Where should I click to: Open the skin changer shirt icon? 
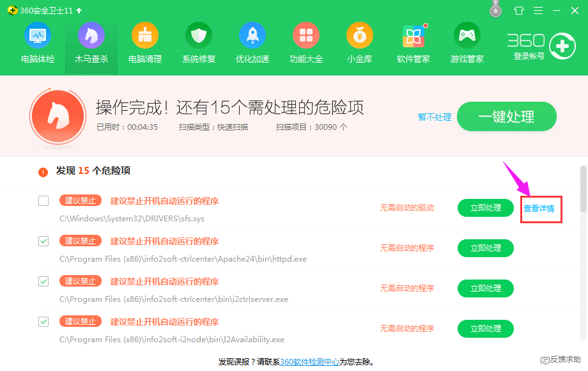tap(519, 10)
